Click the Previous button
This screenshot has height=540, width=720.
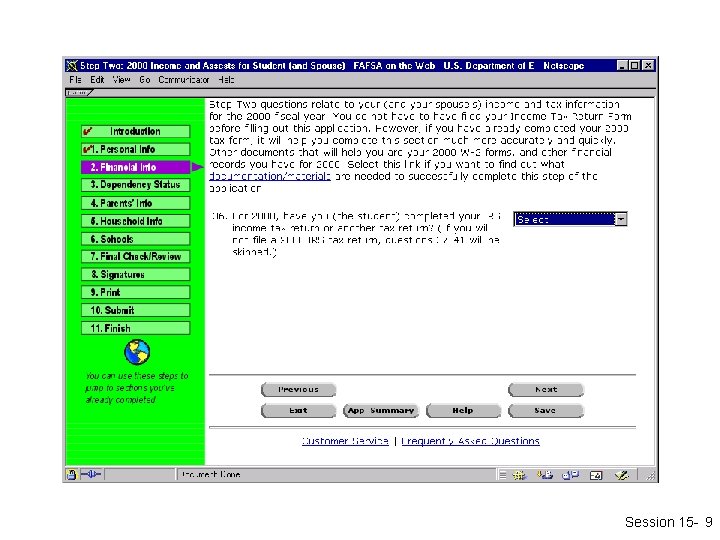[298, 389]
